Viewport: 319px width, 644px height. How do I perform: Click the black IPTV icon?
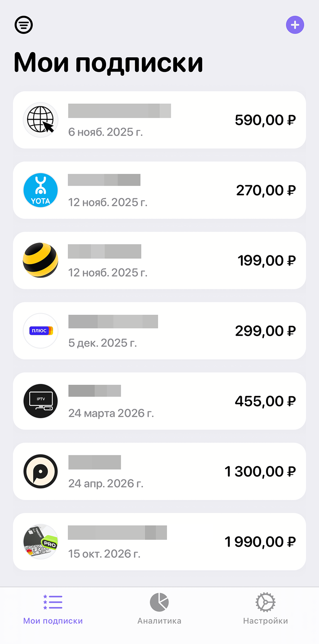[x=41, y=401]
